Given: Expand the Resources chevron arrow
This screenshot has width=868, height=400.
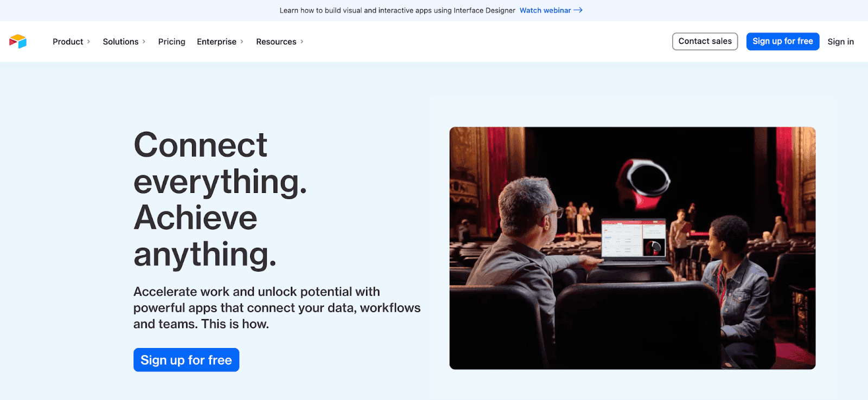Looking at the screenshot, I should click(302, 42).
